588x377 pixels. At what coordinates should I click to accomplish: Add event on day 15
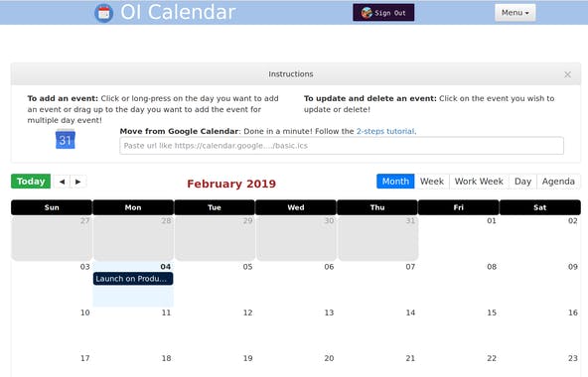coord(459,329)
